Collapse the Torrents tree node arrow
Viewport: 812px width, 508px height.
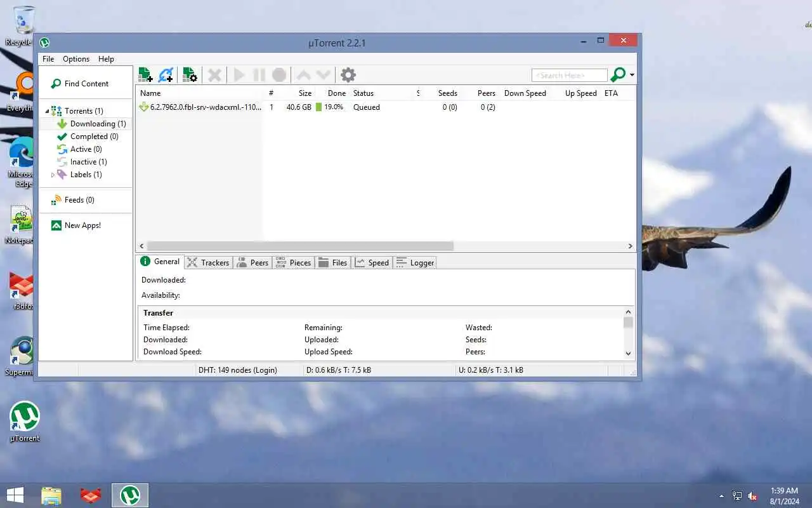click(x=46, y=112)
